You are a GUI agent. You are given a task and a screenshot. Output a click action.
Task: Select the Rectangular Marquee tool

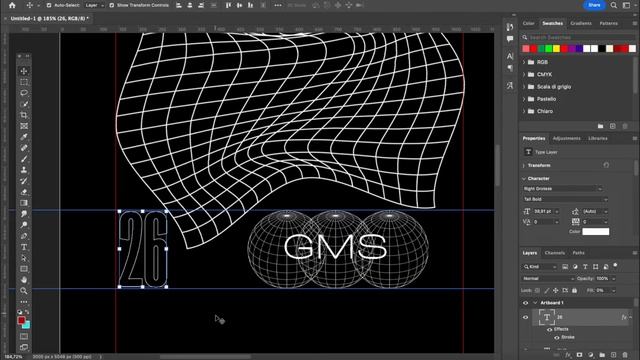tap(24, 82)
